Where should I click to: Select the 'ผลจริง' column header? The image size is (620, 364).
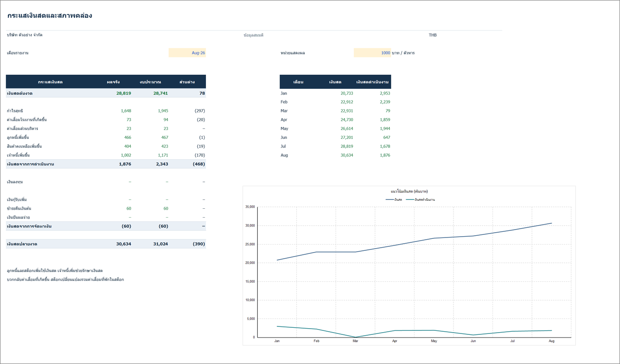(x=113, y=82)
